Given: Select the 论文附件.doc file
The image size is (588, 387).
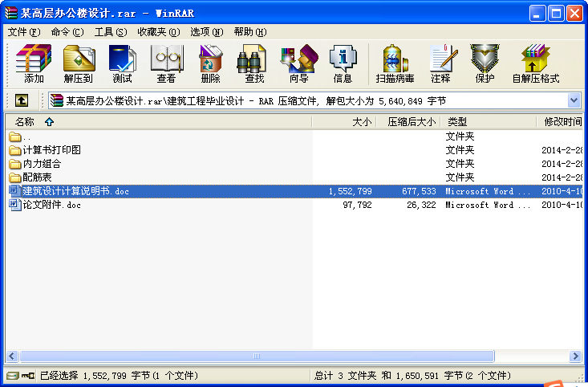Looking at the screenshot, I should point(51,205).
